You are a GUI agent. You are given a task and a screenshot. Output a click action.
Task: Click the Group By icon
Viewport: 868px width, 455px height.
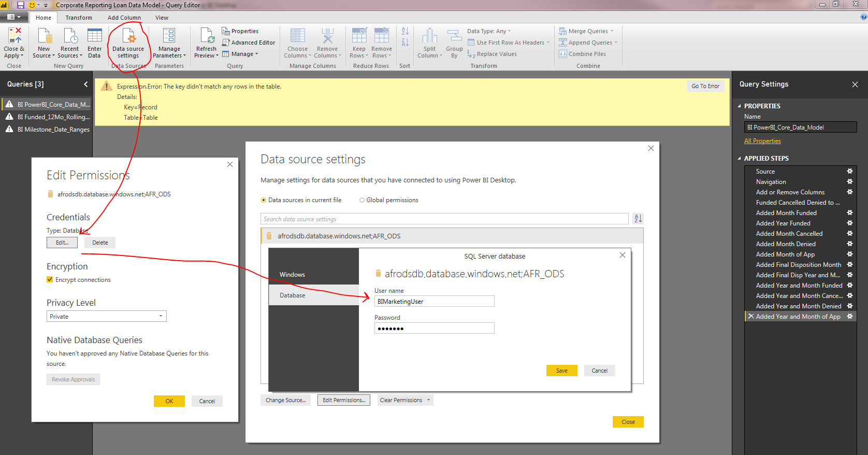454,36
